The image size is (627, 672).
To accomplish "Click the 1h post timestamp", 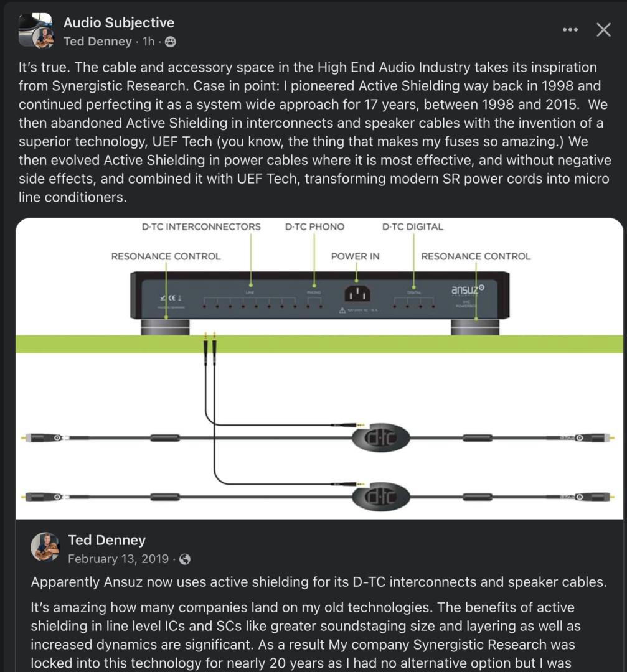I will tap(148, 42).
